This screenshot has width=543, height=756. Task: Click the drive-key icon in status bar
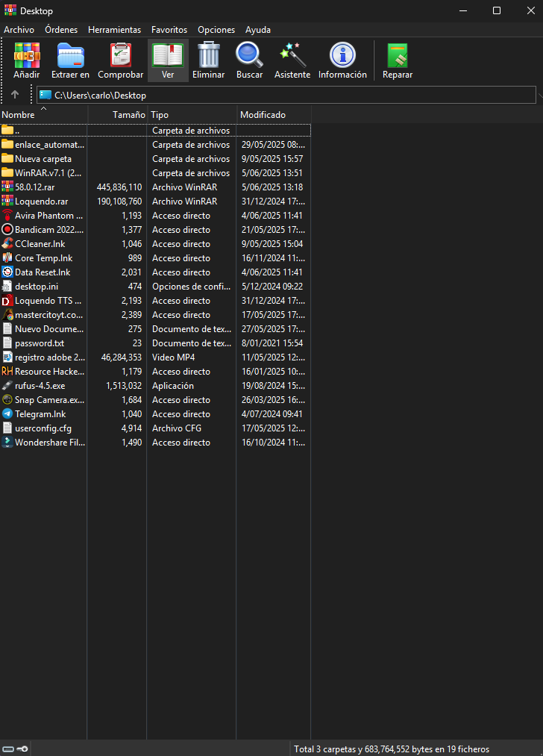pos(15,749)
